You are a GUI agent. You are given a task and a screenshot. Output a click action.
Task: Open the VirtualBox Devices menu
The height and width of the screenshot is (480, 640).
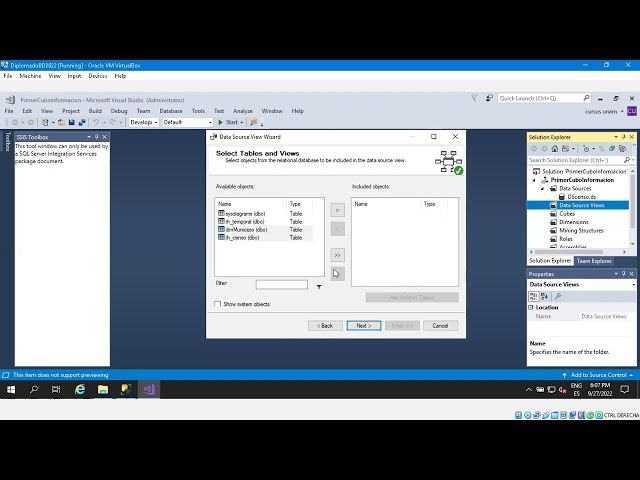click(98, 76)
